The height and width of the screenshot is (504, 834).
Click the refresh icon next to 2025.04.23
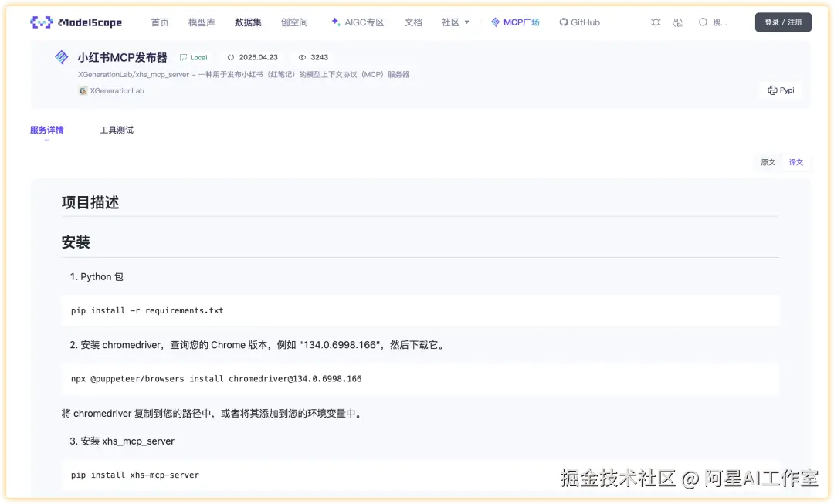[x=230, y=56]
